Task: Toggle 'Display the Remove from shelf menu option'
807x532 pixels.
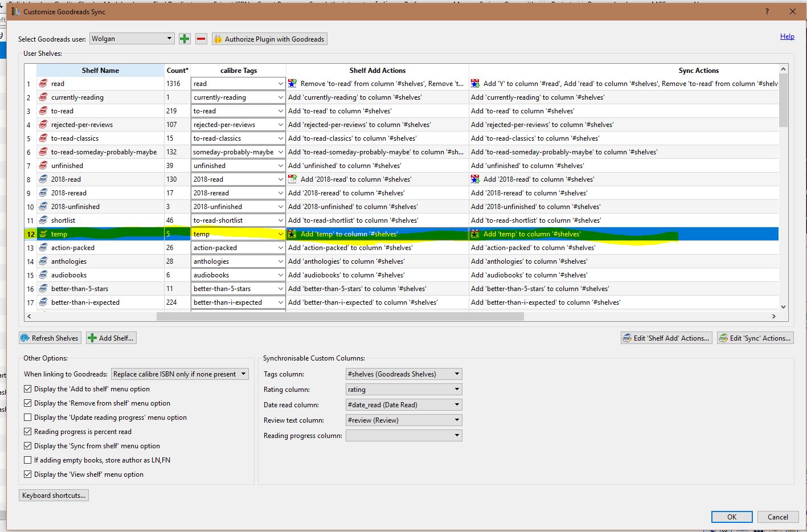Action: tap(28, 403)
